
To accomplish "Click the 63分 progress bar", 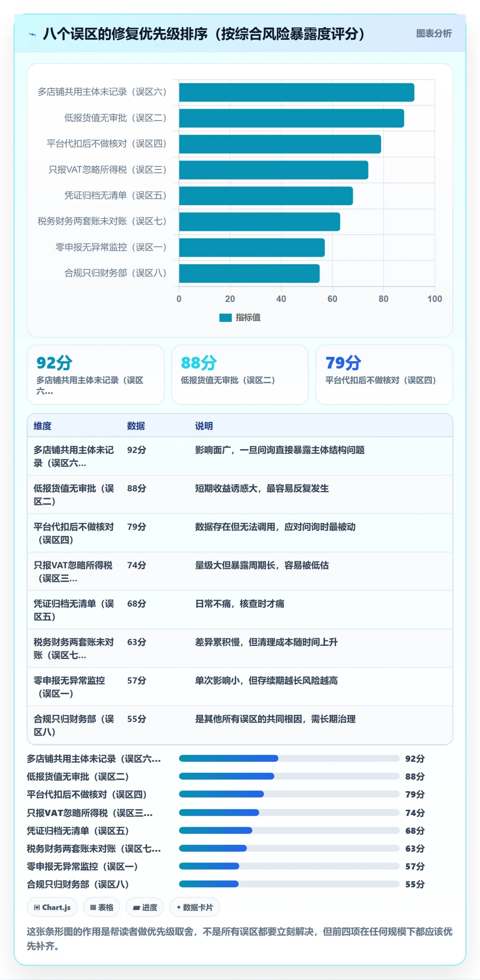I will (x=289, y=848).
